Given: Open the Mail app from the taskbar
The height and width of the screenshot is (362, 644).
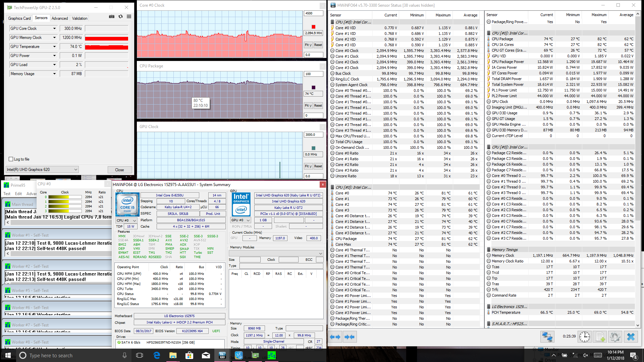Looking at the screenshot, I should click(x=206, y=355).
